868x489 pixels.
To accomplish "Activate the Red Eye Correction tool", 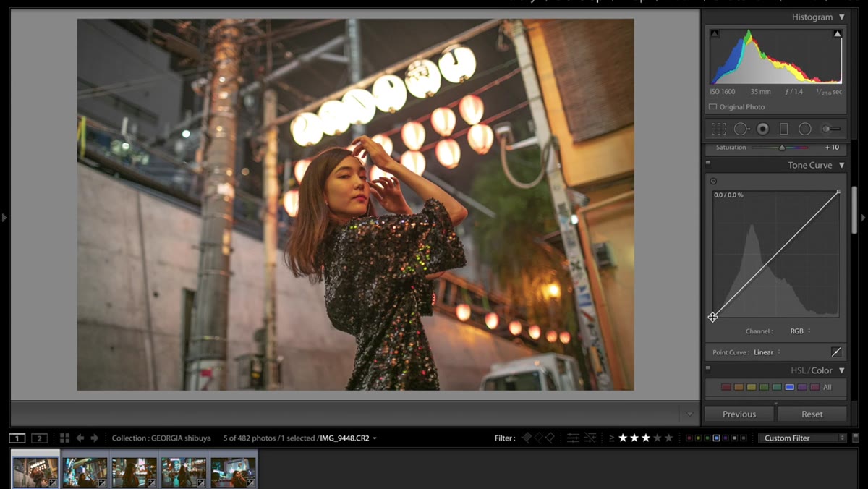I will pos(762,129).
